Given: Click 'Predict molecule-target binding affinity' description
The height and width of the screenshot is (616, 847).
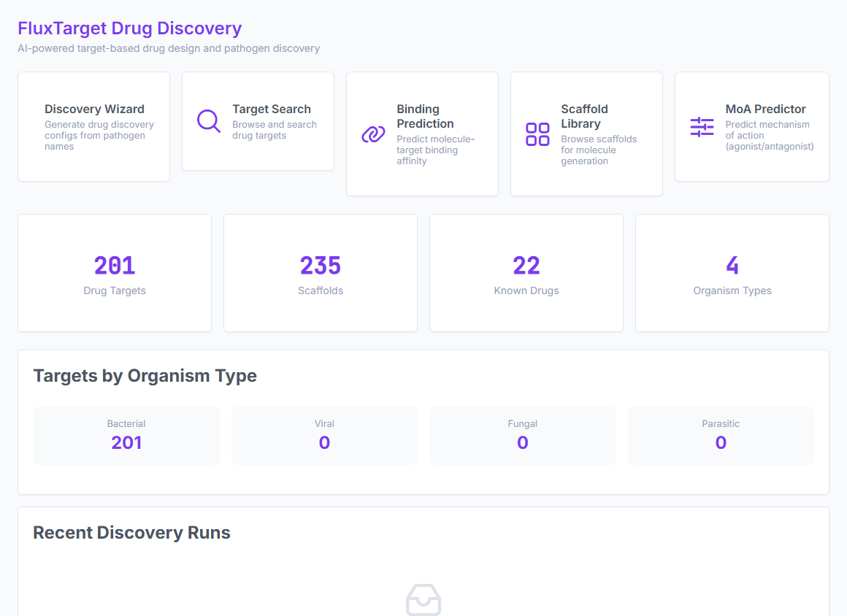Looking at the screenshot, I should click(435, 150).
